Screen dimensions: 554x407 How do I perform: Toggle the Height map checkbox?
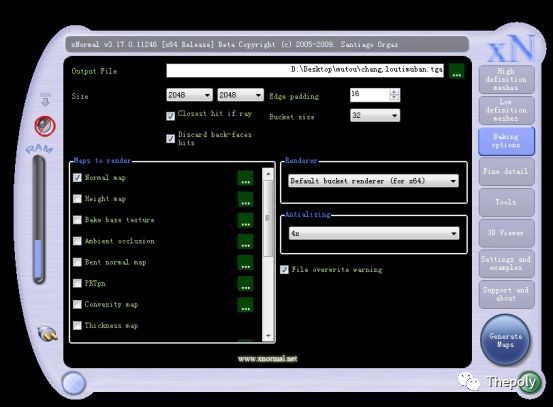(77, 199)
